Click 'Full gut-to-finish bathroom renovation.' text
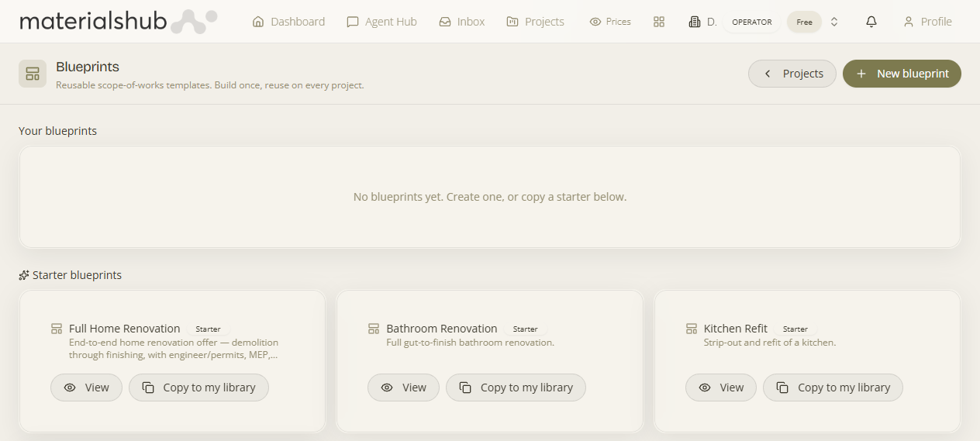The height and width of the screenshot is (441, 980). (471, 343)
